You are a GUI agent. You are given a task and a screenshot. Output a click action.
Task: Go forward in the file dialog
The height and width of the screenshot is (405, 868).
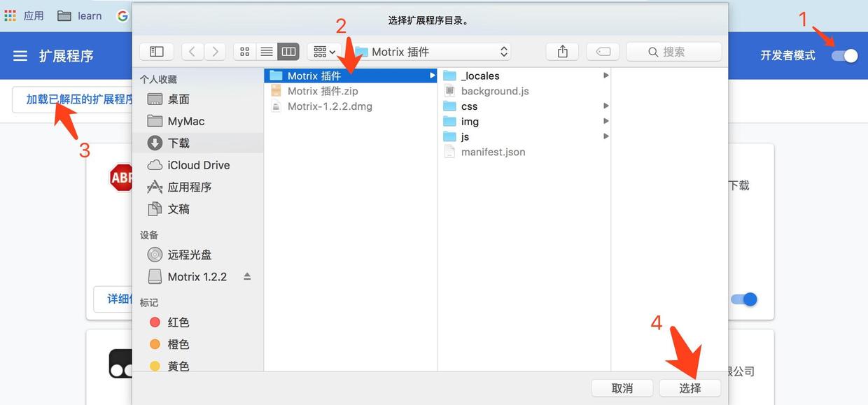click(215, 52)
